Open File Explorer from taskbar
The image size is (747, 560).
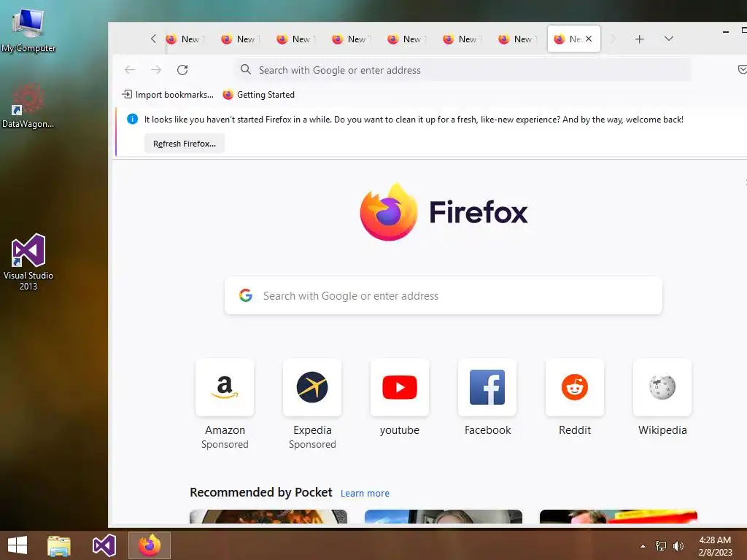[x=59, y=545]
